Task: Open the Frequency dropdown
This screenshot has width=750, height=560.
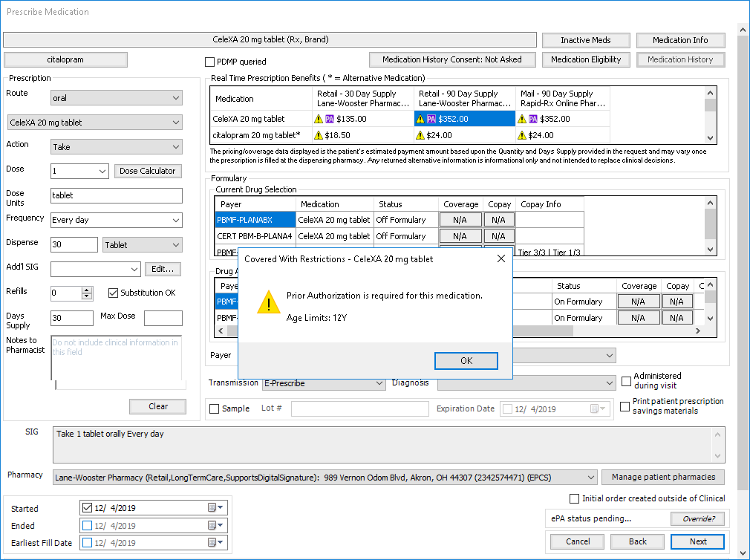Action: (175, 221)
